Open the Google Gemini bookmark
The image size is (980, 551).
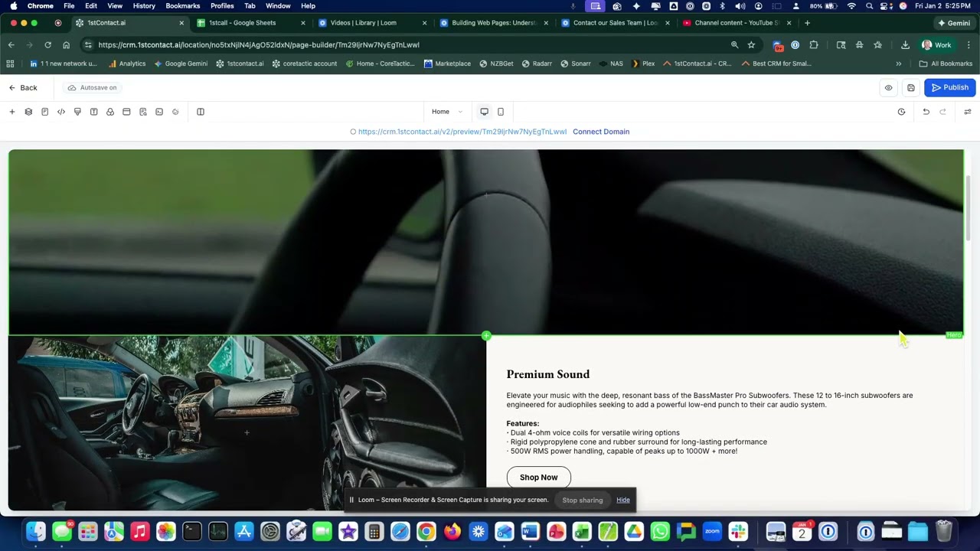181,64
